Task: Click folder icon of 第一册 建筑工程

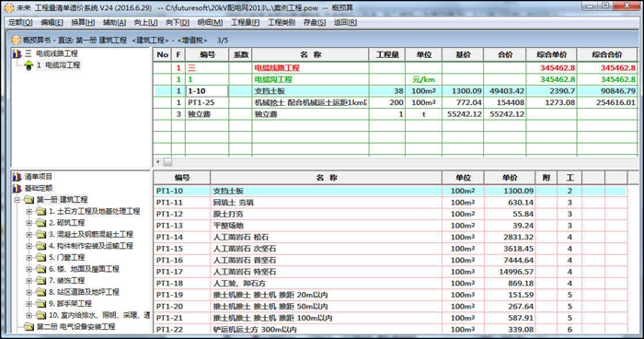Action: [29, 200]
